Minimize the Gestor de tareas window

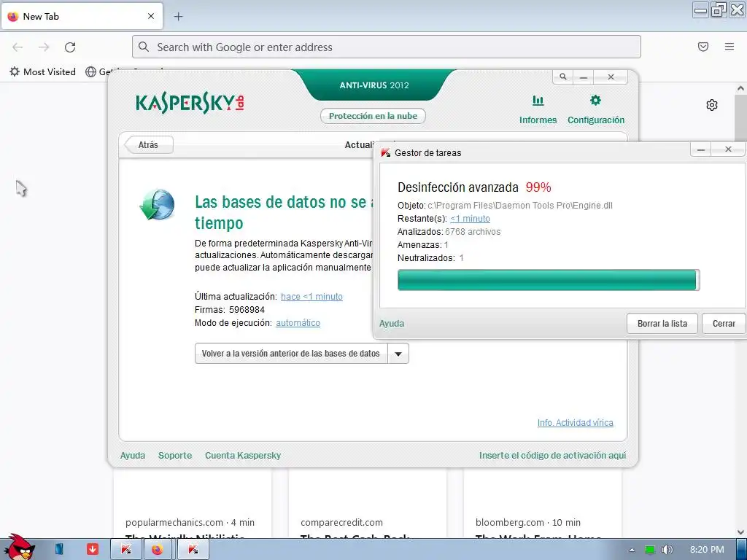701,149
